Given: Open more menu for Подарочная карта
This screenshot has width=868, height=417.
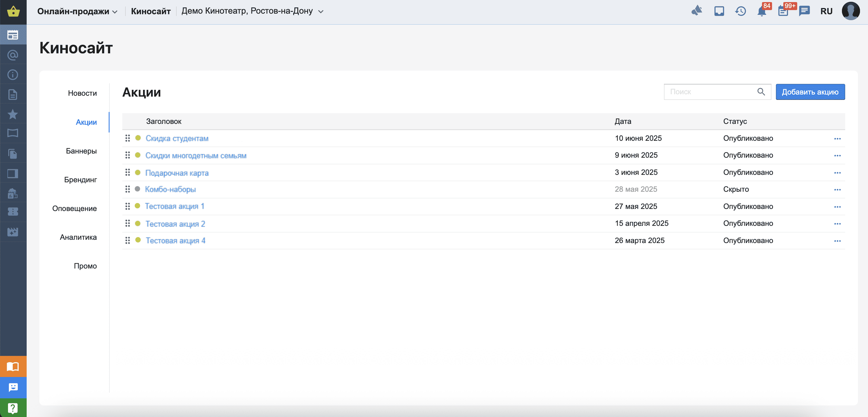Looking at the screenshot, I should (x=837, y=172).
